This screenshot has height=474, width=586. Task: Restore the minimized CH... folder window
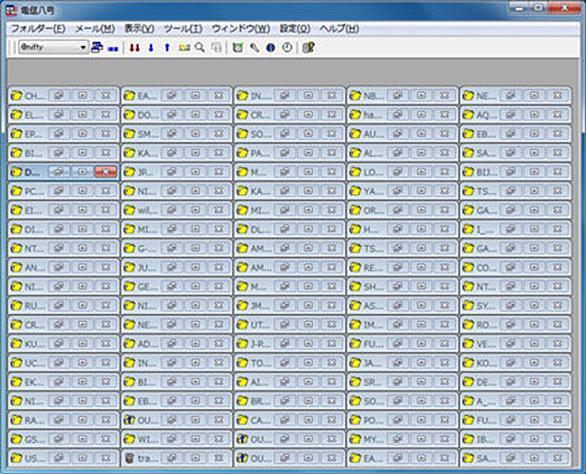click(59, 96)
